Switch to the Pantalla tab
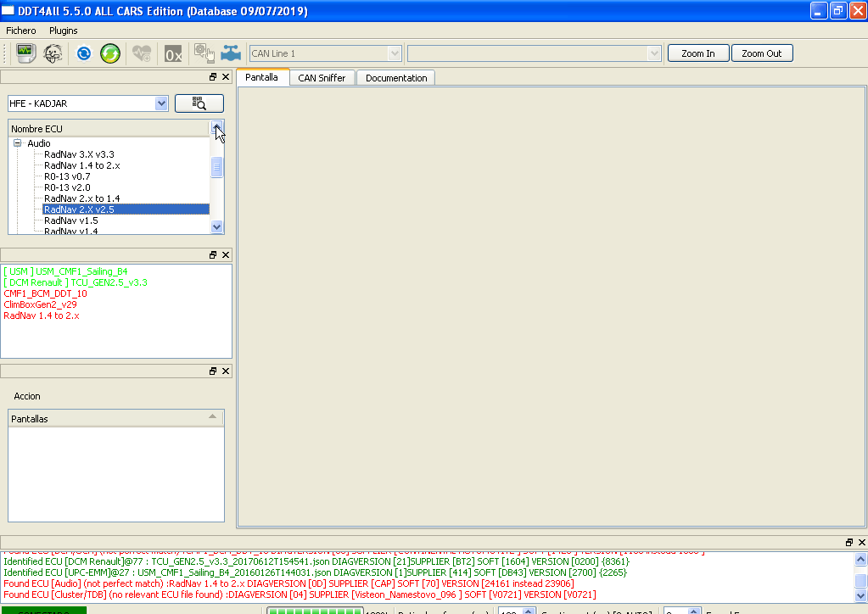 (x=262, y=77)
